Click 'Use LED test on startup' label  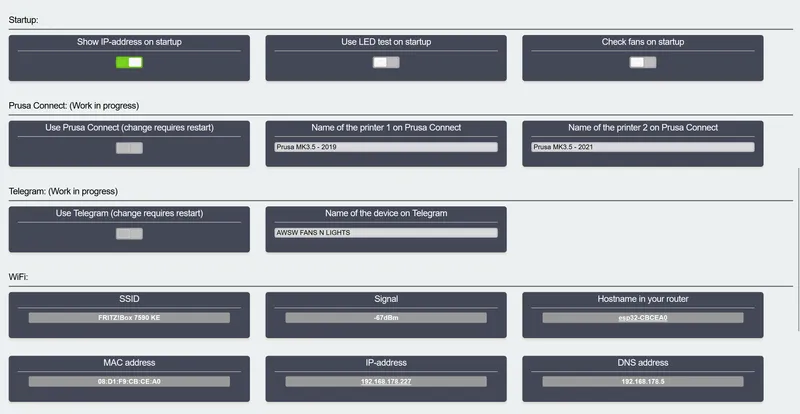tap(386, 42)
